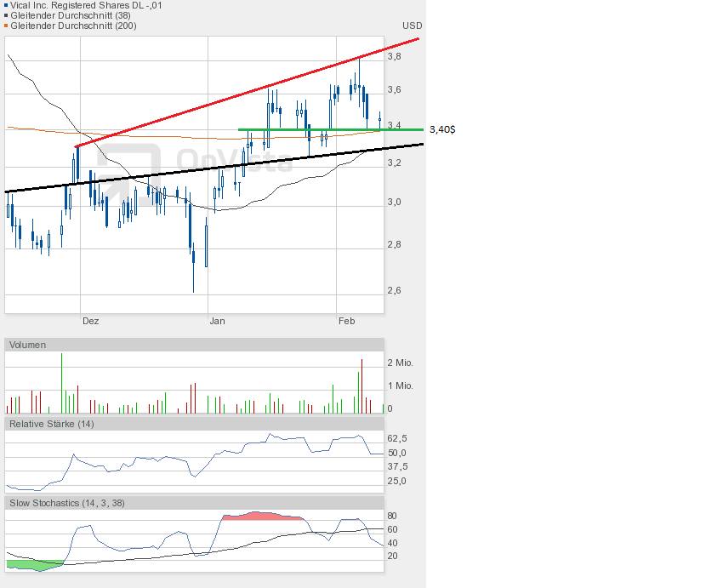Click the 2 Mio. volume axis label
This screenshot has height=588, width=723.
pos(400,363)
